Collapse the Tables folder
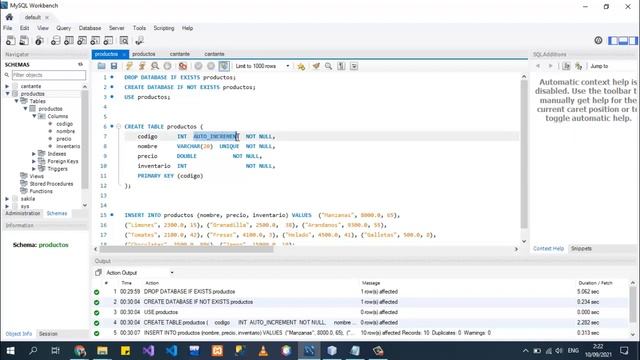Screen dimensions: 640x360 [x=17, y=101]
